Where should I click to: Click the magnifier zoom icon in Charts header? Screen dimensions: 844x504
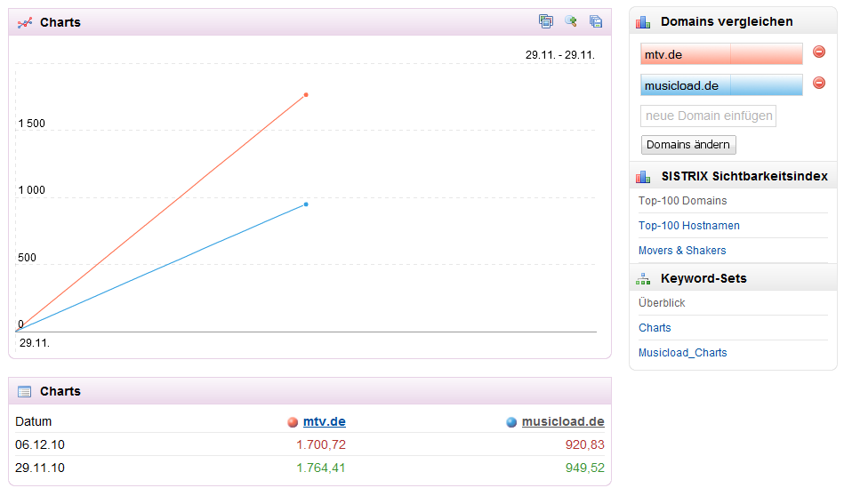[571, 21]
